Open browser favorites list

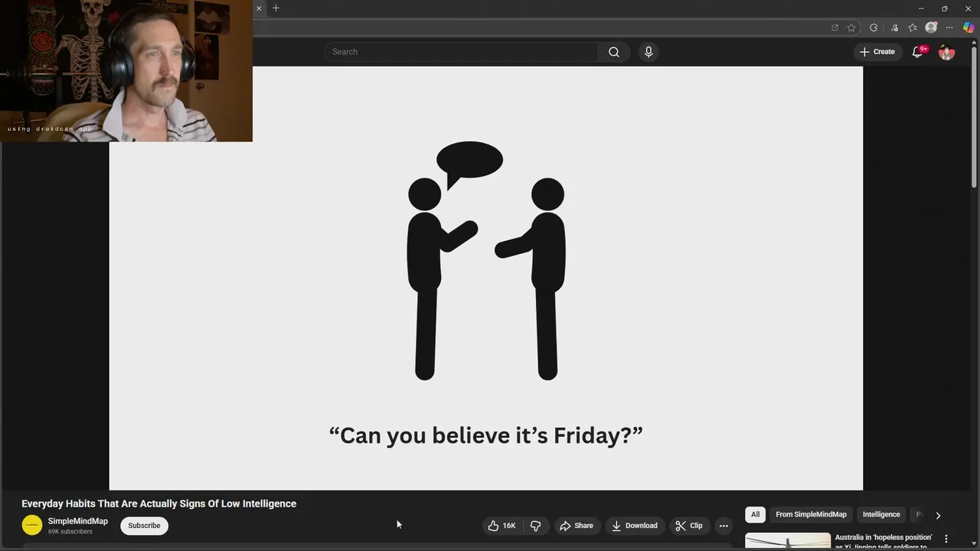[913, 28]
